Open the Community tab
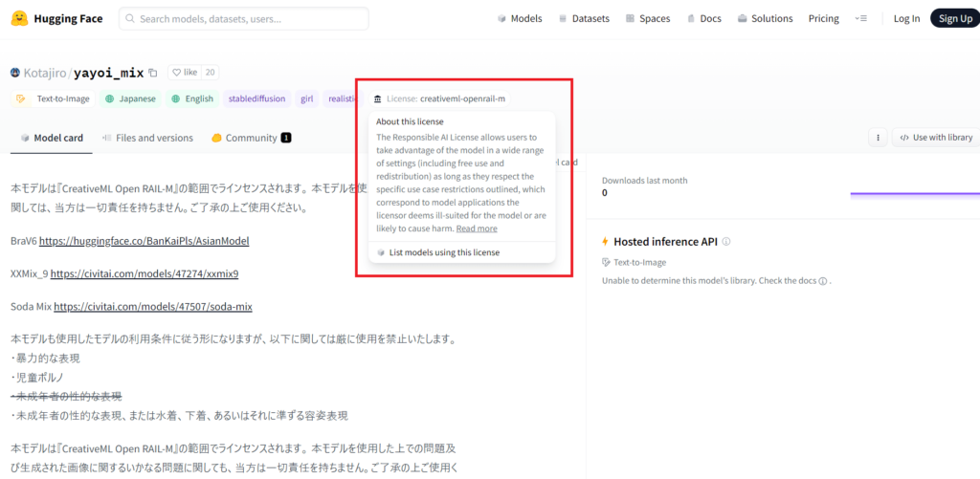 pos(252,138)
